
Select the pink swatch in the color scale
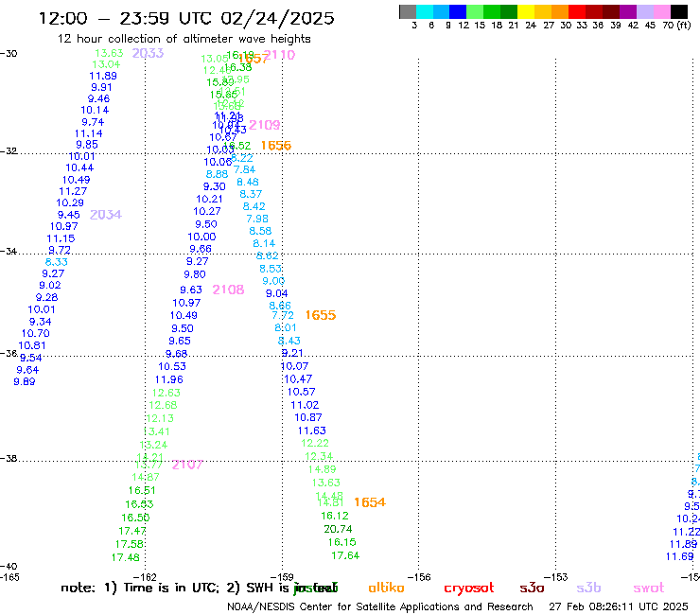point(662,11)
